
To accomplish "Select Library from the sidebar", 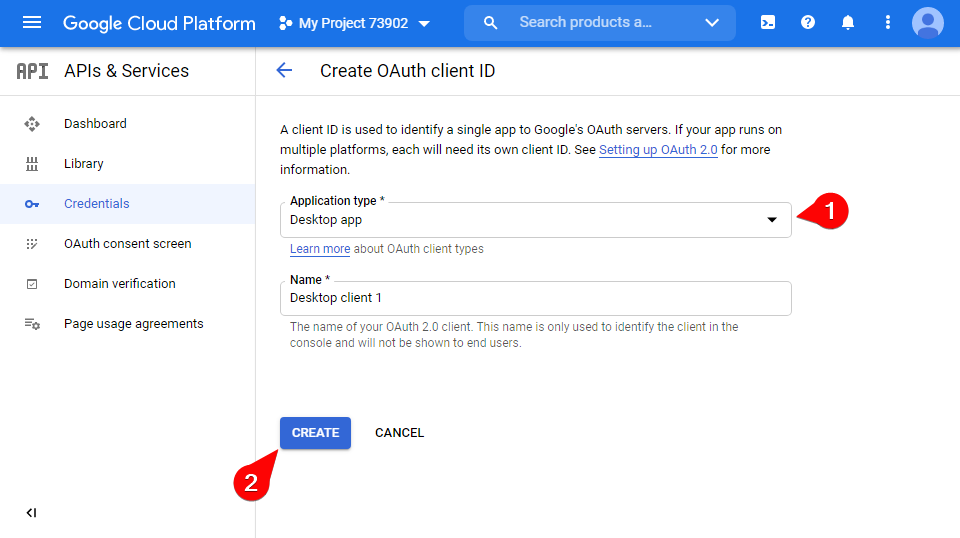I will pos(84,164).
